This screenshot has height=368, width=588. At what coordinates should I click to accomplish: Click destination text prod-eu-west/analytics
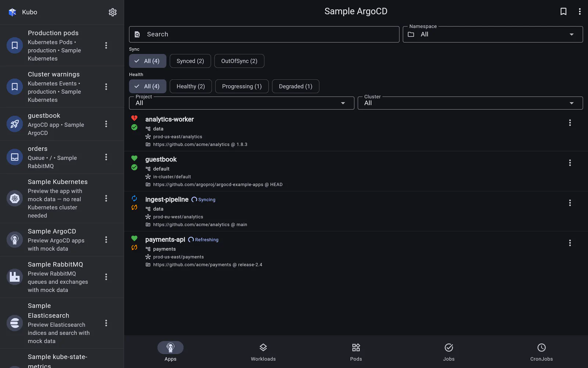coord(178,217)
